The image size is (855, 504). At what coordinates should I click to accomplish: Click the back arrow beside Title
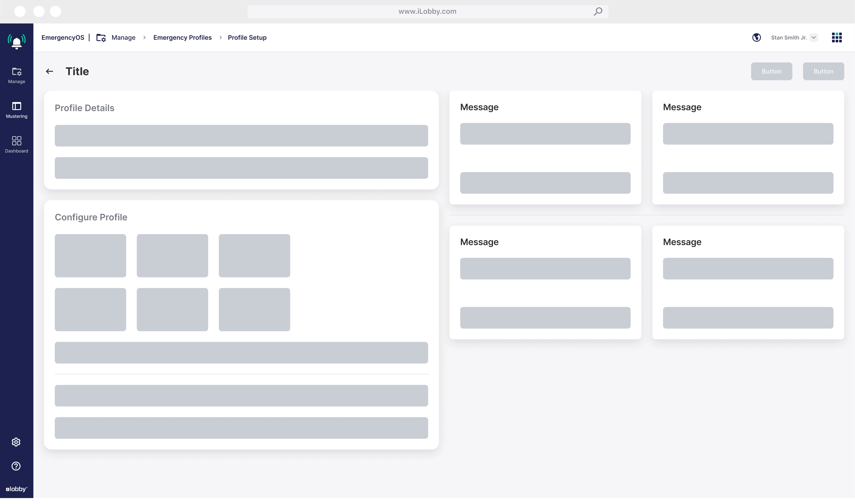50,71
